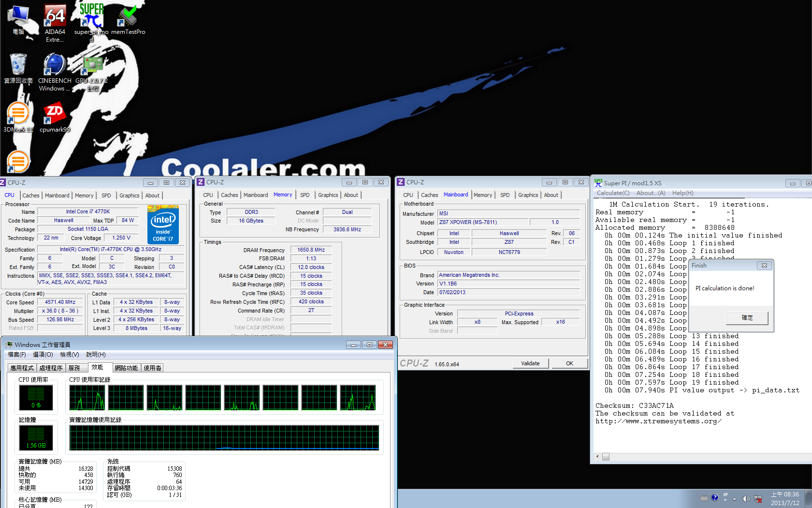Launch the super_pi_mod desktop shortcut

tap(91, 23)
